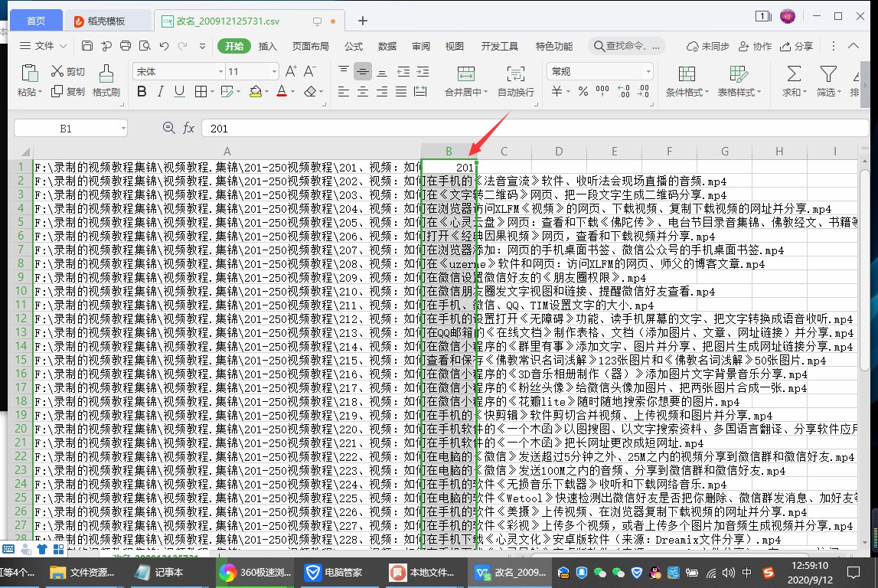Click the 表格样式 table style icon
878x588 pixels.
tap(739, 73)
